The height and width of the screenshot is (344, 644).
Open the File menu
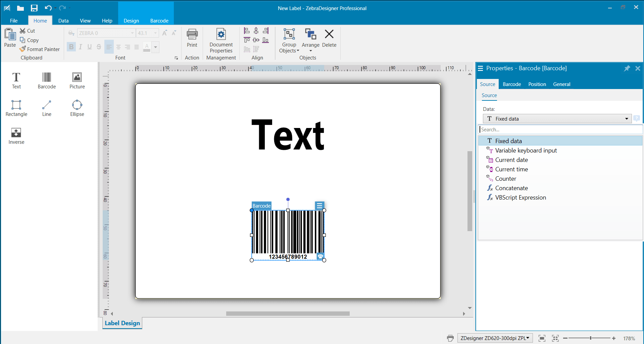tap(14, 20)
